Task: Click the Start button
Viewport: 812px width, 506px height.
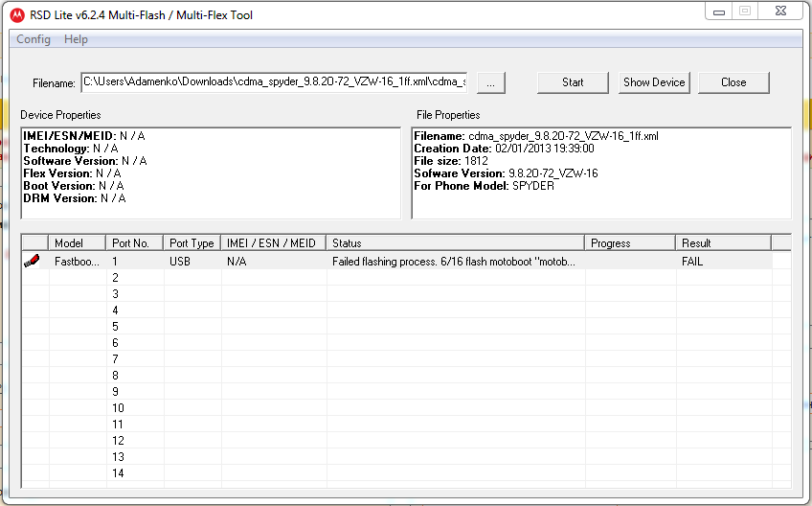Action: 573,82
